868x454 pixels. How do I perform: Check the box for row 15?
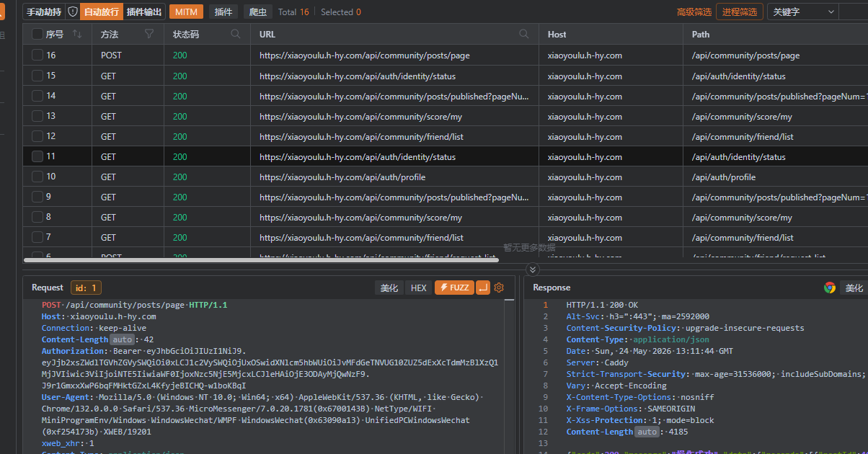37,76
